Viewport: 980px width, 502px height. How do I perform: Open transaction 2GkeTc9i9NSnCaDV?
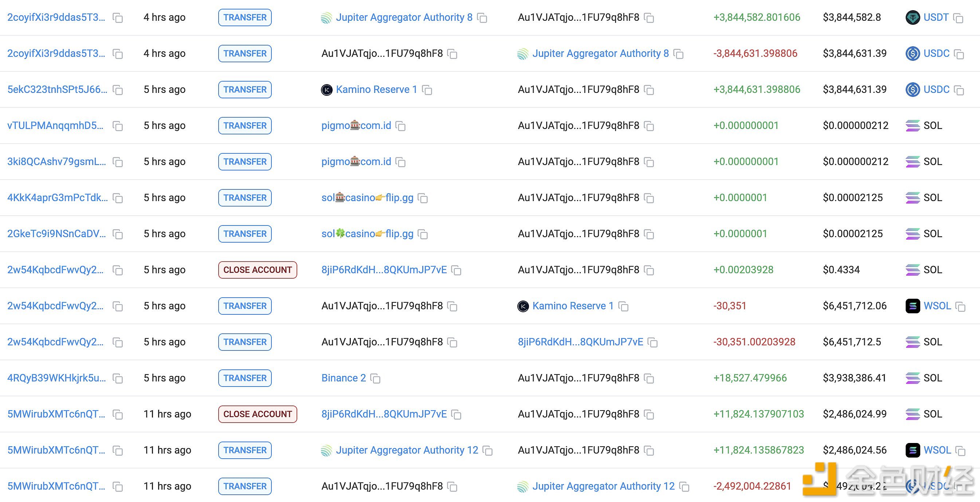56,234
